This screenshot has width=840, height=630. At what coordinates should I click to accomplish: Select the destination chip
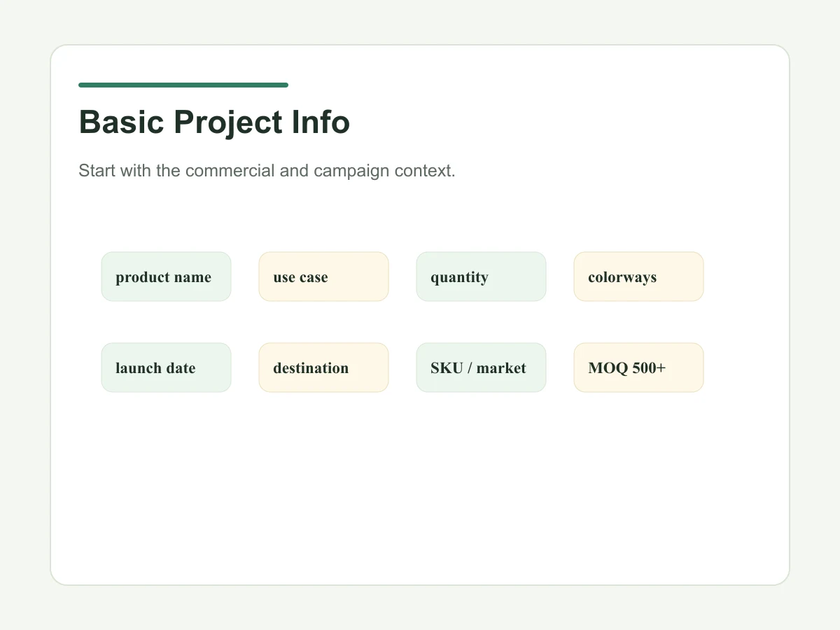pos(323,367)
